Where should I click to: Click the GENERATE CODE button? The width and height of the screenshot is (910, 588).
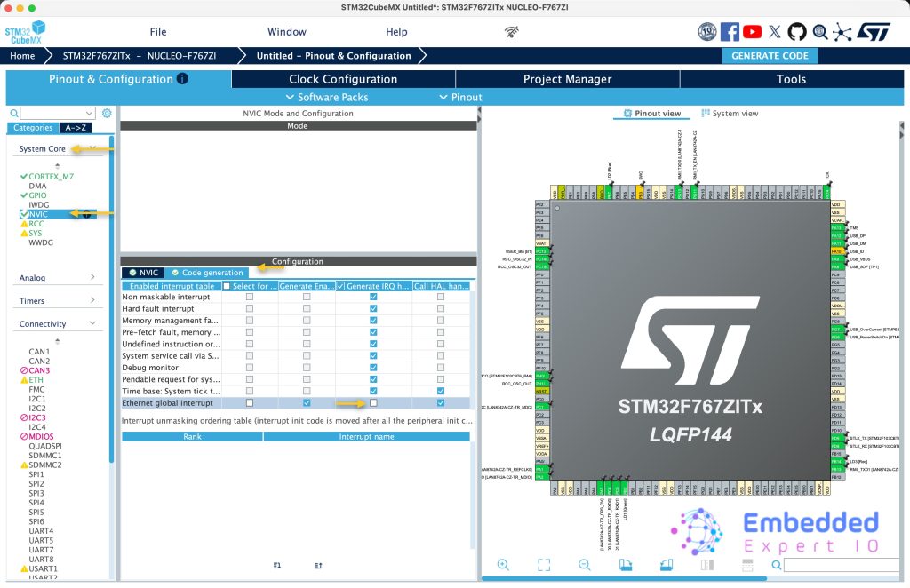[770, 55]
